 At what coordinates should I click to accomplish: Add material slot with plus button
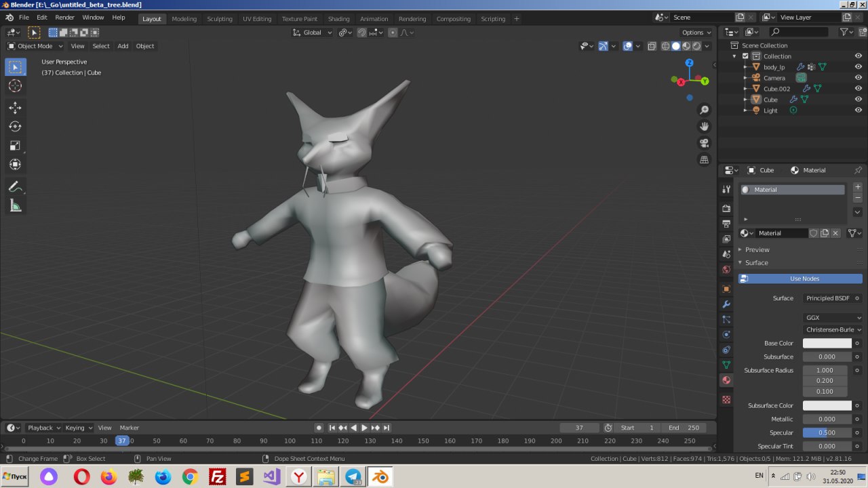857,187
